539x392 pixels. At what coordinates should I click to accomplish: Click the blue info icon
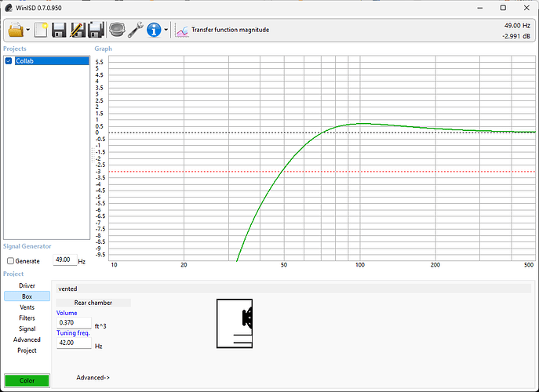click(154, 31)
